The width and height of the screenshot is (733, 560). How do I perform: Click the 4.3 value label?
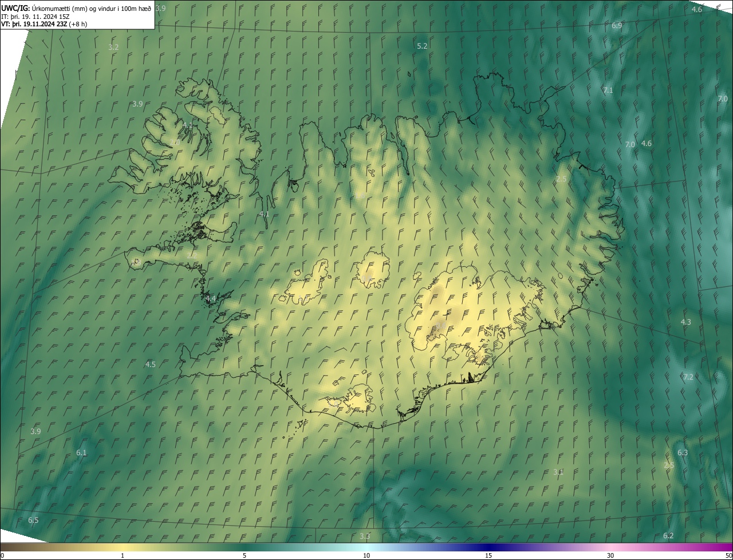click(x=685, y=322)
